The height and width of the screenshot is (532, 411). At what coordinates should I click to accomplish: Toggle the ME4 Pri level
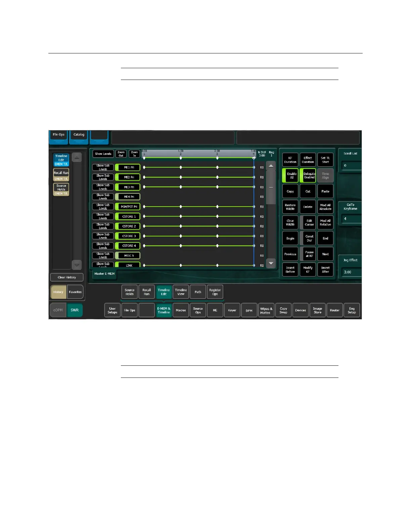[x=128, y=197]
